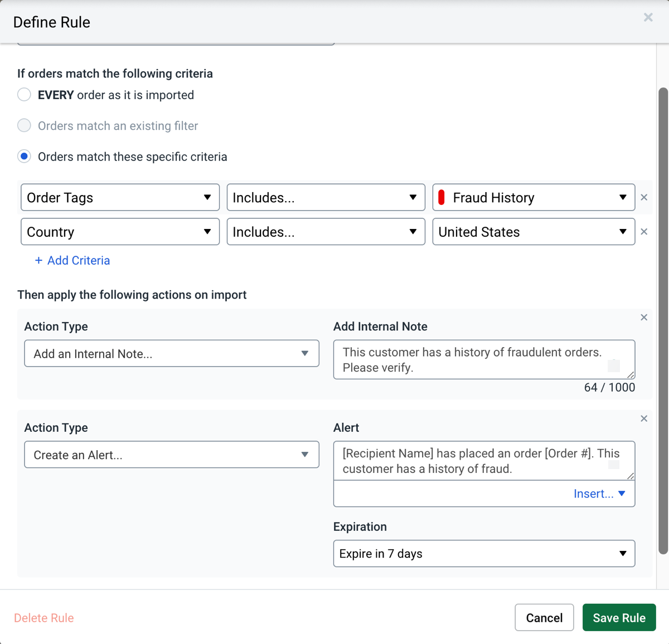This screenshot has width=669, height=644.
Task: Close the Define Rule dialog
Action: click(x=648, y=17)
